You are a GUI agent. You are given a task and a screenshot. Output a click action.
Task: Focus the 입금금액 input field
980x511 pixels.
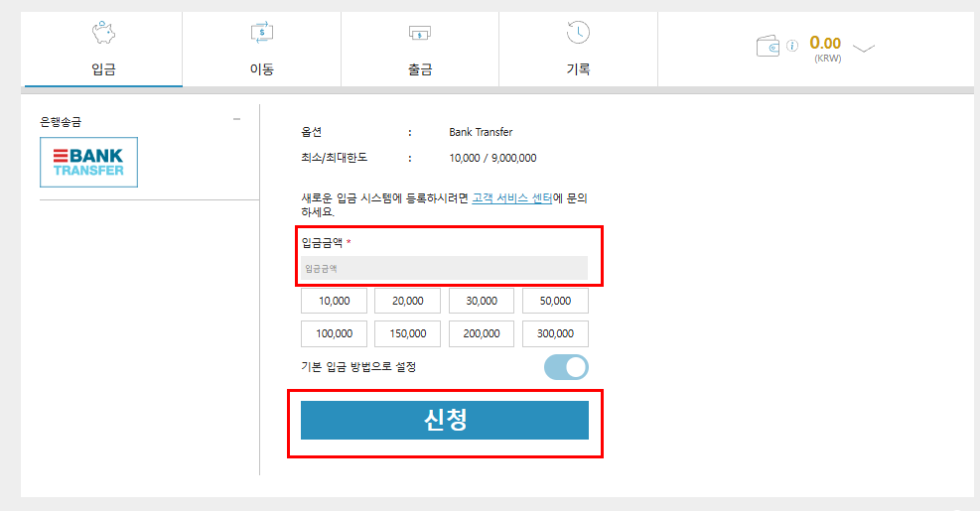445,268
